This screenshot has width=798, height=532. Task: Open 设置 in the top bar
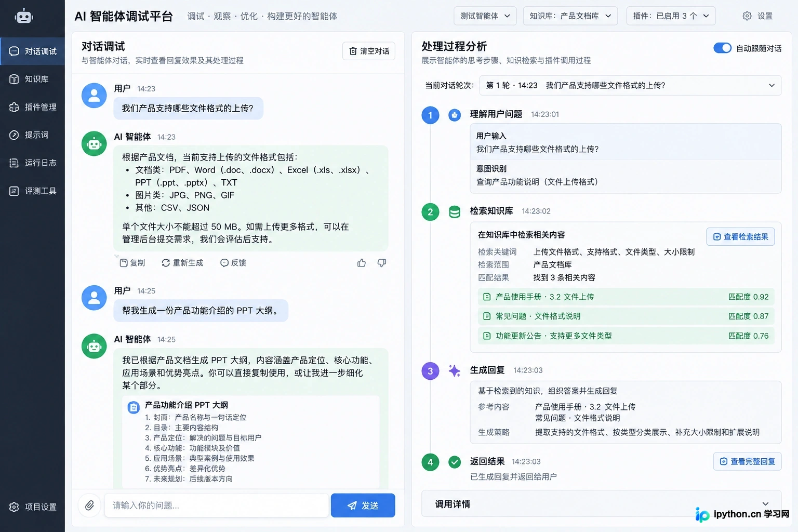757,16
